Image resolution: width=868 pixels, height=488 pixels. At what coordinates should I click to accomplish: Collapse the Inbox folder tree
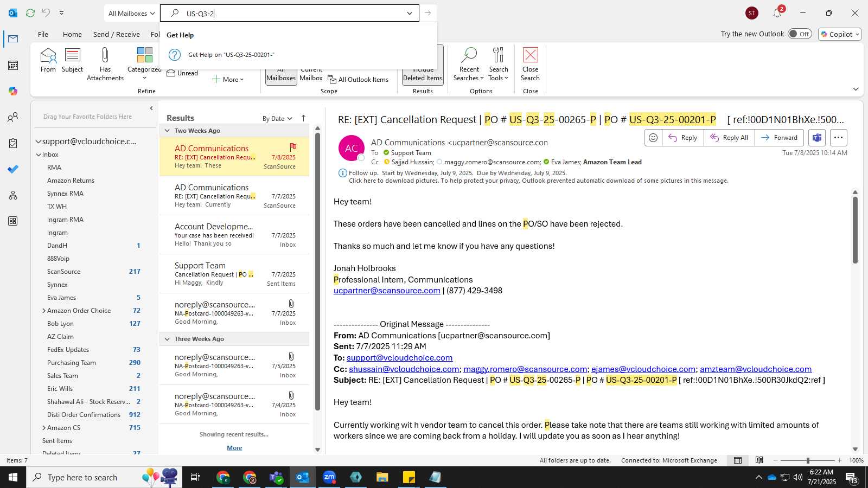point(39,155)
